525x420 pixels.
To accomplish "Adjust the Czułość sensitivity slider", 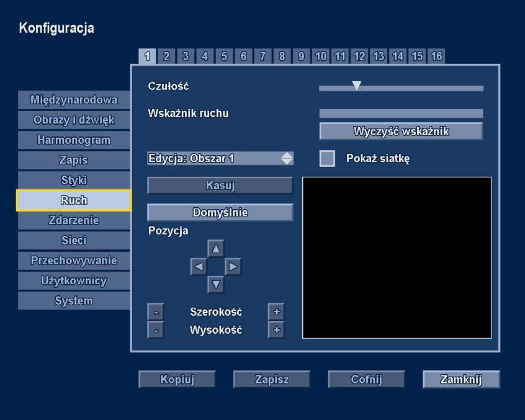I will pyautogui.click(x=401, y=88).
